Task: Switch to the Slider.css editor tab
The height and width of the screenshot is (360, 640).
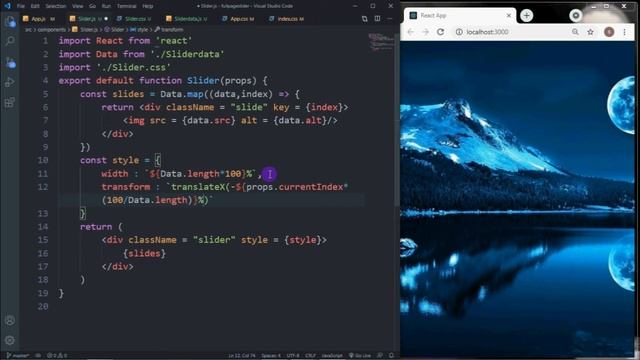Action: tap(135, 19)
